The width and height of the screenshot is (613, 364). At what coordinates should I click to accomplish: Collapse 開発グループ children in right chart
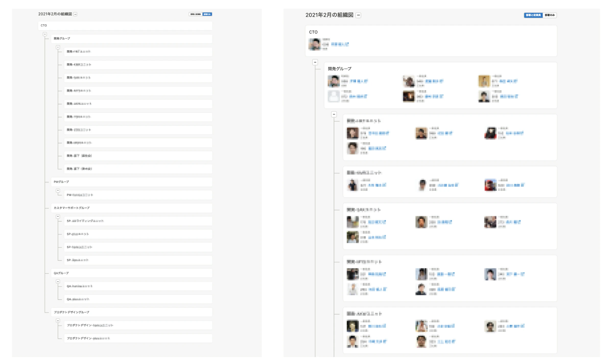click(334, 114)
